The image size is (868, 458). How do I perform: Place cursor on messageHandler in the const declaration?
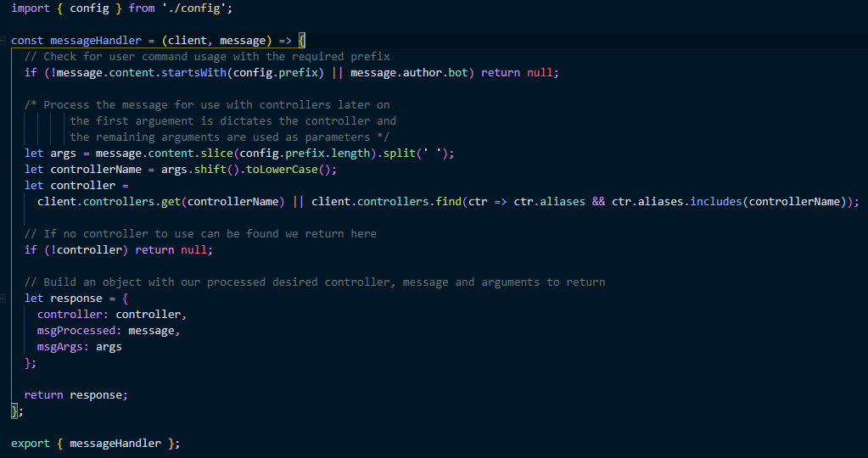tap(96, 41)
